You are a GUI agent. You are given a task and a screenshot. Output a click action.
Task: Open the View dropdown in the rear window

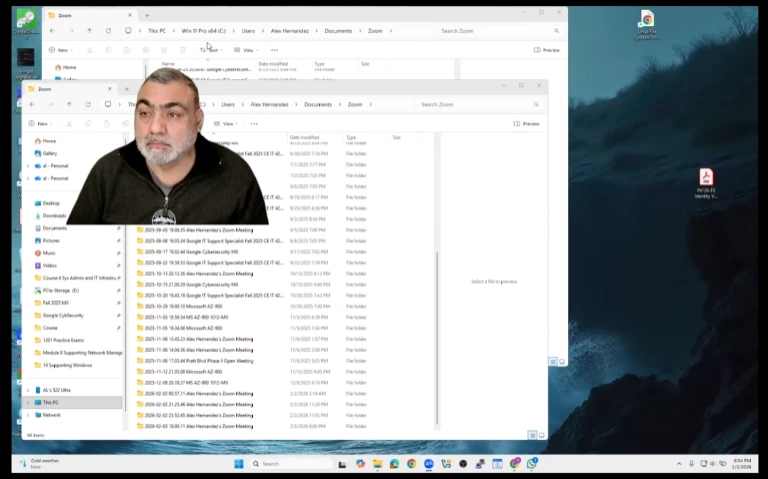pos(246,50)
